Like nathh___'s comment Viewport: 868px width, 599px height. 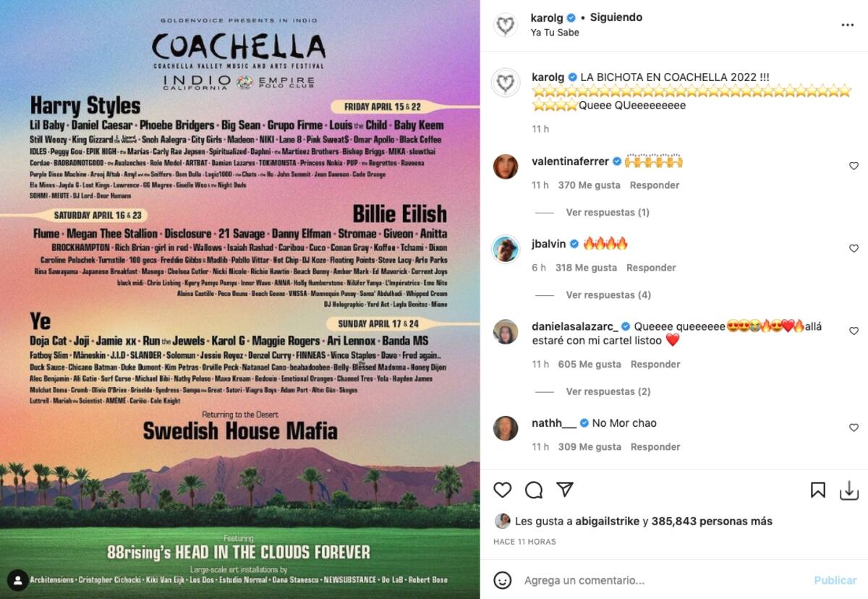click(x=854, y=428)
